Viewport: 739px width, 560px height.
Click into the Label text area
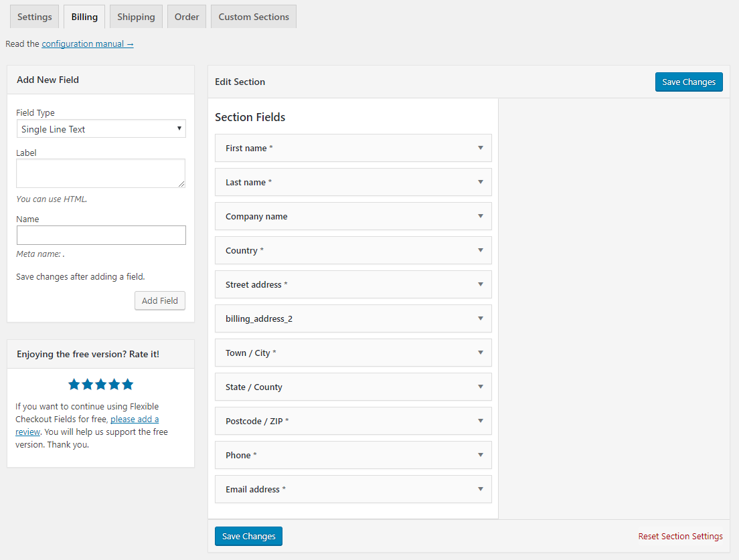tap(100, 173)
